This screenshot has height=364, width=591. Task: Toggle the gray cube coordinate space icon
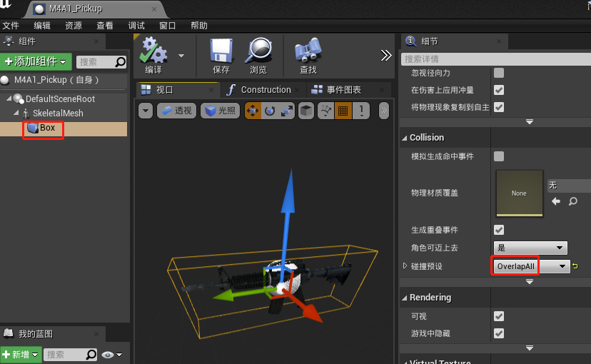pyautogui.click(x=306, y=111)
